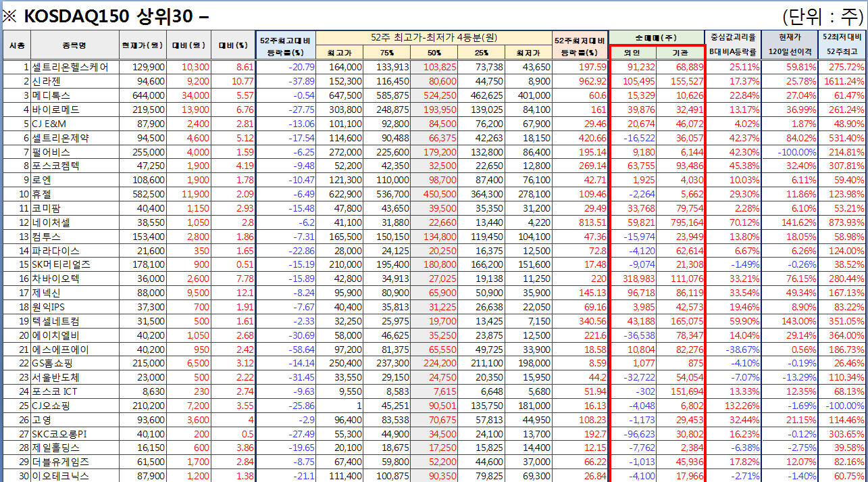Click the 최고가 sub-column header

tap(338, 53)
